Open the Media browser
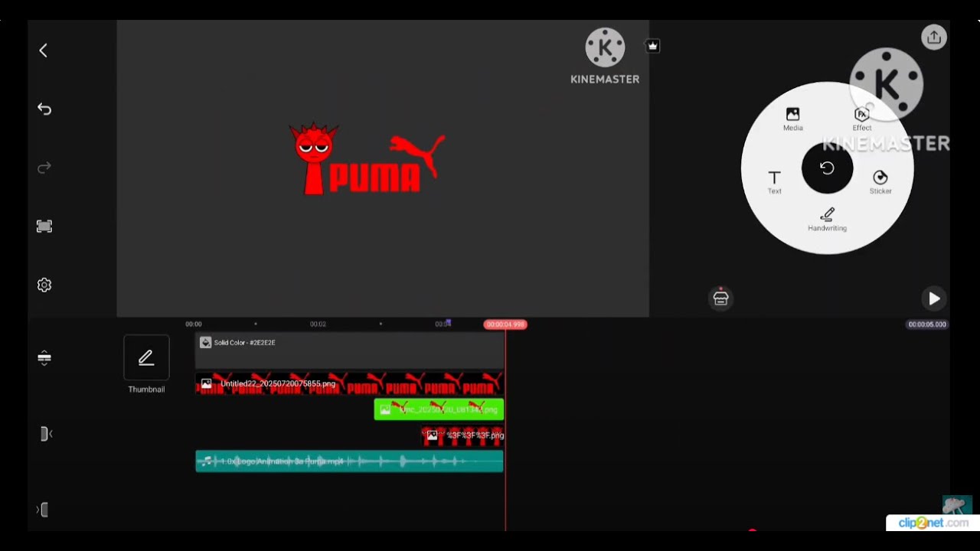The height and width of the screenshot is (551, 980). pos(793,119)
